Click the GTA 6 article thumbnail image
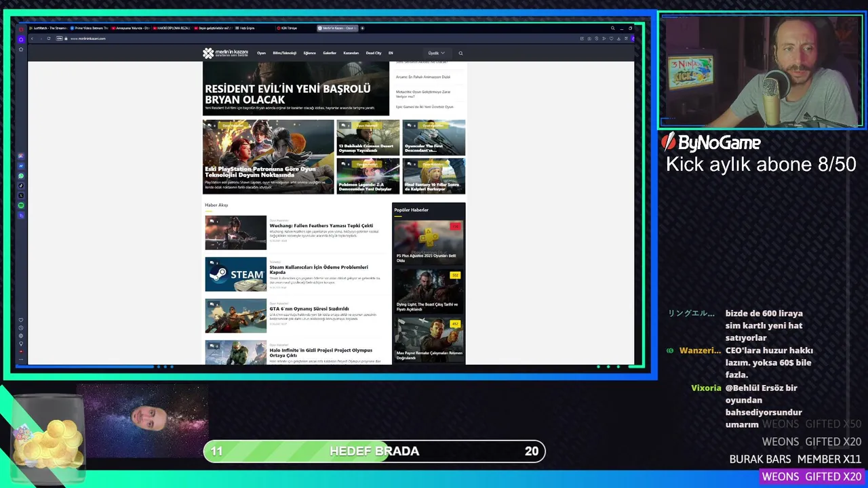This screenshot has height=488, width=868. pos(236,316)
